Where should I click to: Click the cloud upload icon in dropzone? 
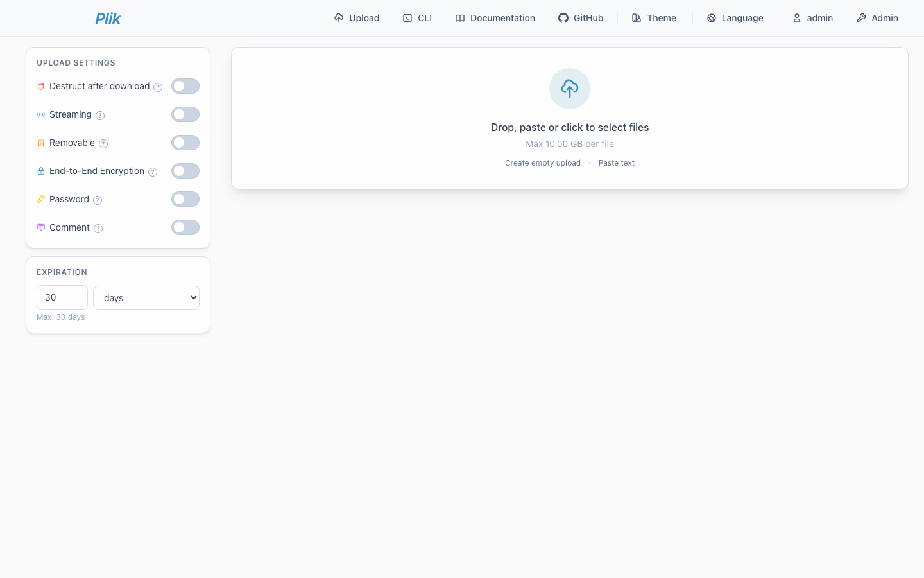pyautogui.click(x=570, y=89)
